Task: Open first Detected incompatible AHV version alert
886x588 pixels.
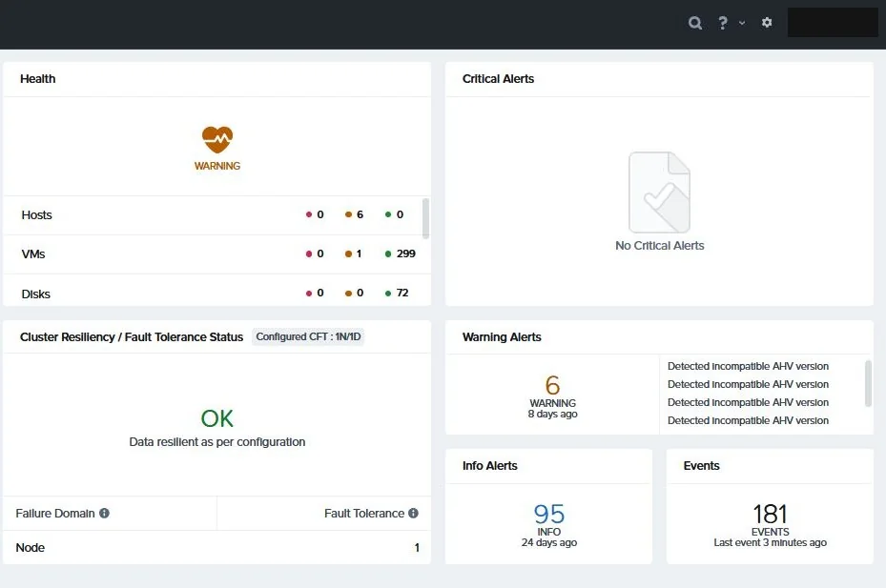Action: (x=748, y=366)
